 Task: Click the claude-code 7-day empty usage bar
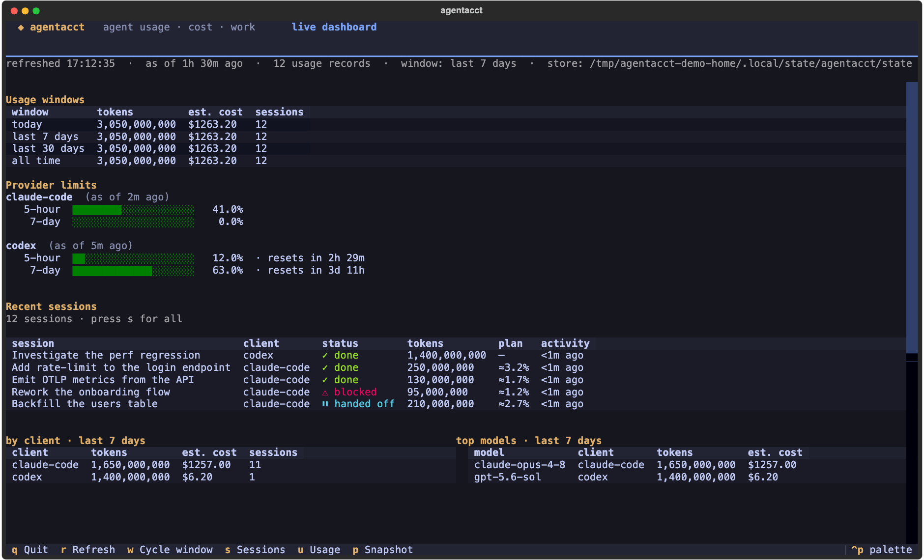133,222
